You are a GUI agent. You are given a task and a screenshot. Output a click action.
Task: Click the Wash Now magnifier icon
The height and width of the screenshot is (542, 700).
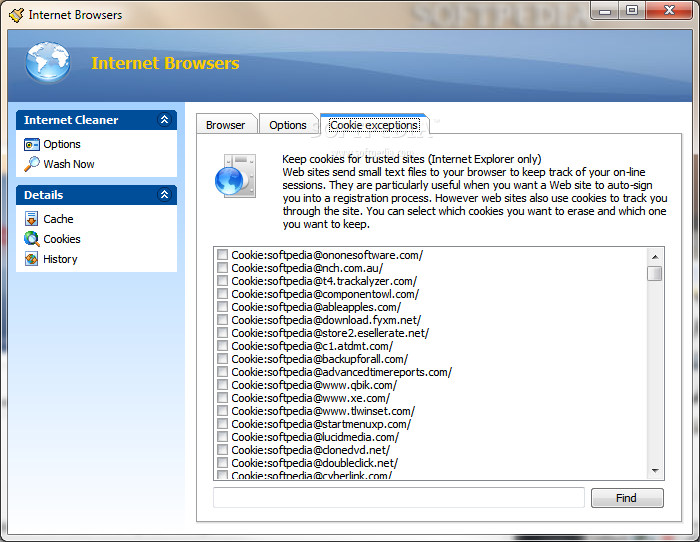tap(32, 164)
